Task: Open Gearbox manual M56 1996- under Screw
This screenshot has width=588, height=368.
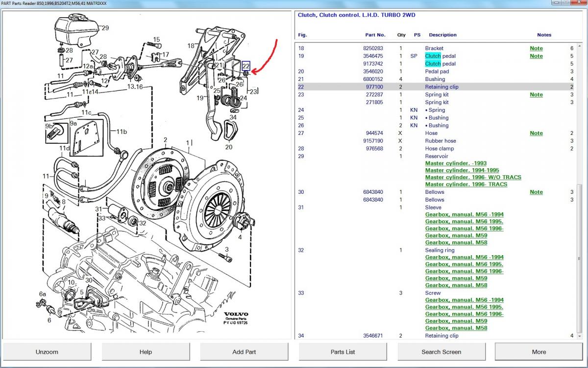Action: pos(464,314)
